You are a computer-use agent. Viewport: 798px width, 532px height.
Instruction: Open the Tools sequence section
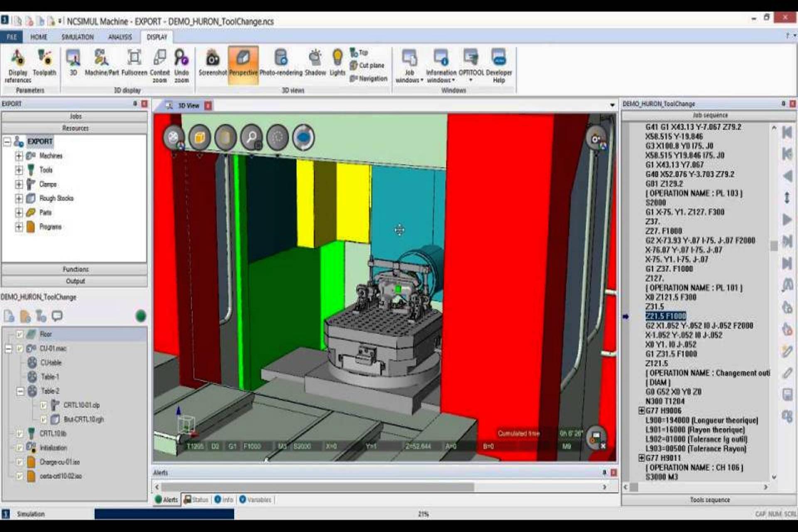[709, 500]
